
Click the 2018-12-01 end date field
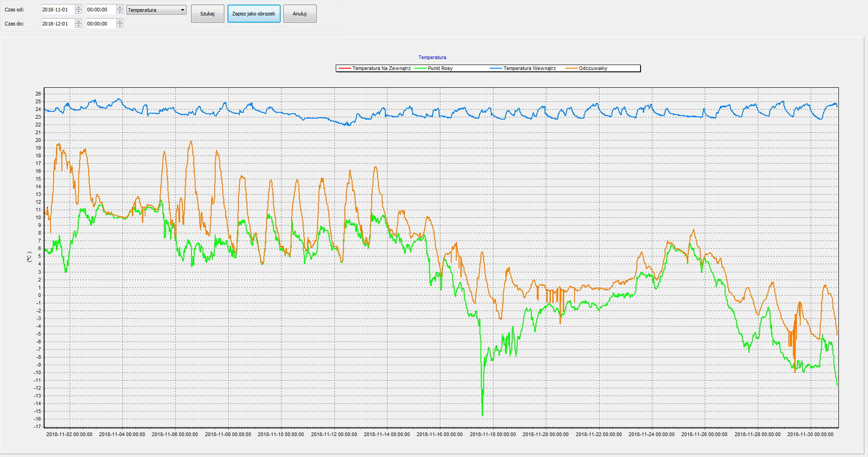pyautogui.click(x=57, y=24)
